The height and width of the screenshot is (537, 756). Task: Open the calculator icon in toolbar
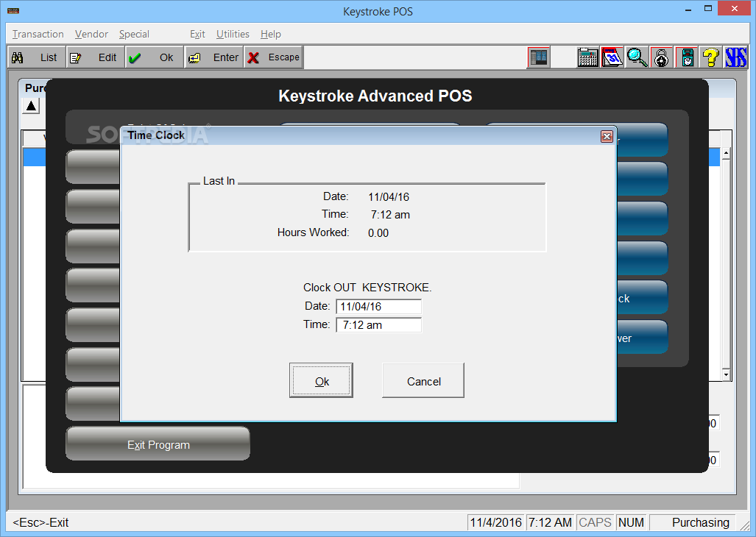coord(587,58)
